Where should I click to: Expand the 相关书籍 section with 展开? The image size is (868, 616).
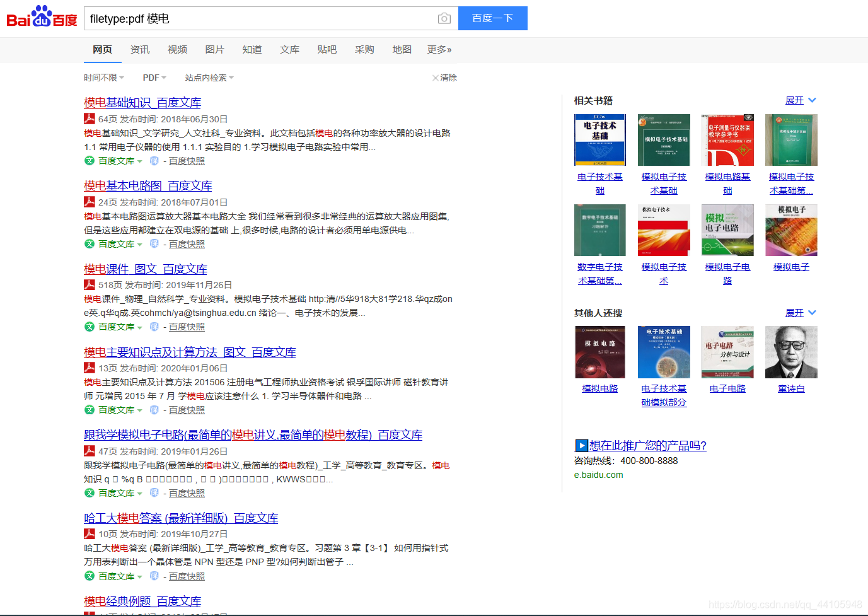(x=801, y=100)
